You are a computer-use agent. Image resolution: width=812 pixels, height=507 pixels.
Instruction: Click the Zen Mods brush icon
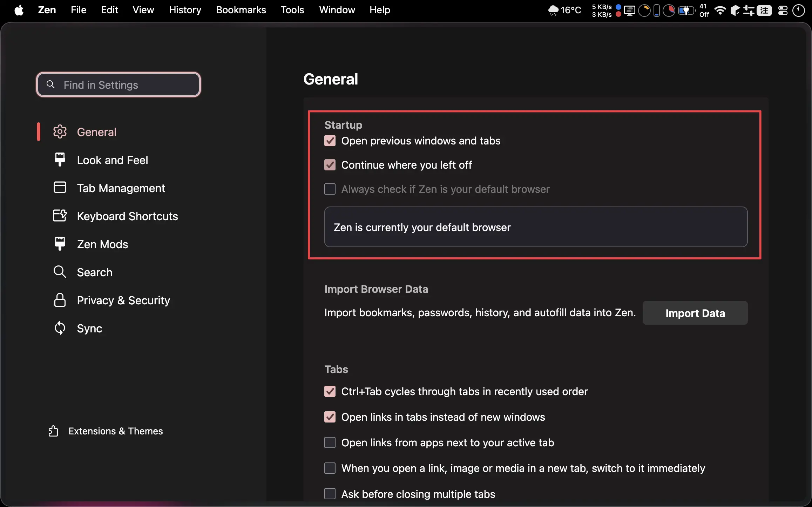click(x=60, y=244)
